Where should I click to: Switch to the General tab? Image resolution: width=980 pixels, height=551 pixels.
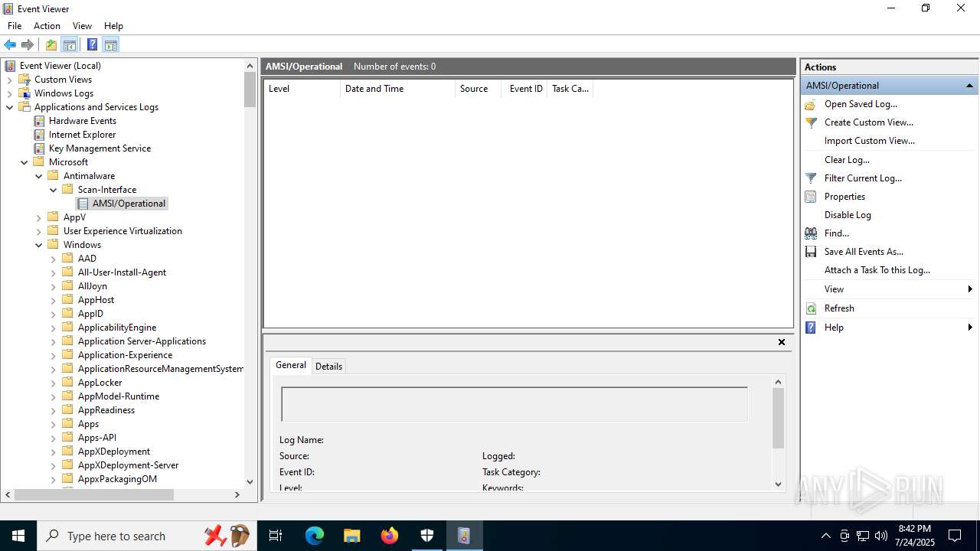coord(291,365)
